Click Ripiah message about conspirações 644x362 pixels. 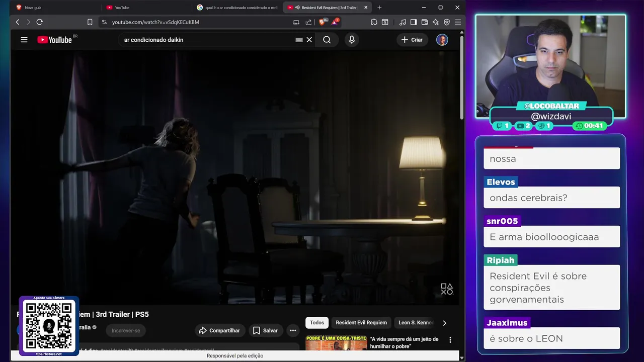click(x=552, y=288)
